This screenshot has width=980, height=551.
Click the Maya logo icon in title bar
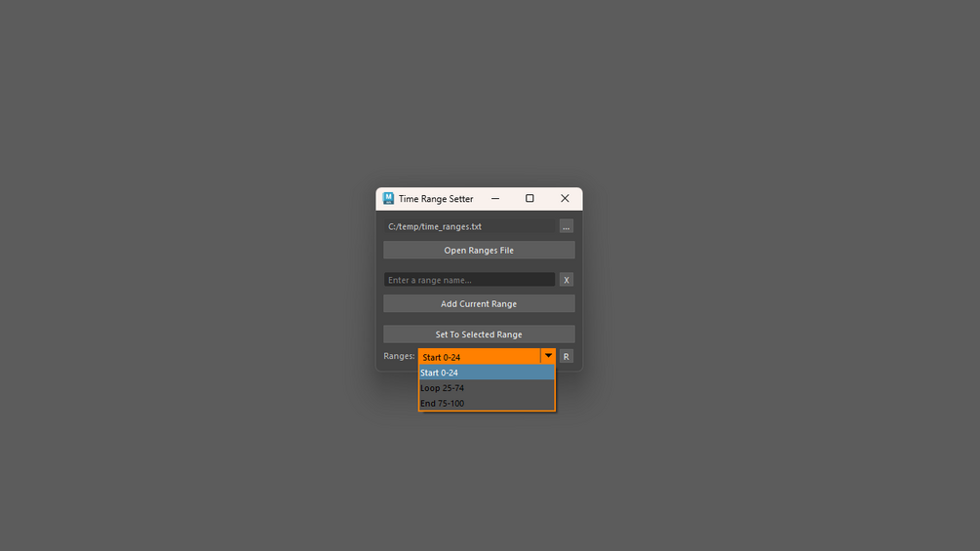[x=388, y=198]
